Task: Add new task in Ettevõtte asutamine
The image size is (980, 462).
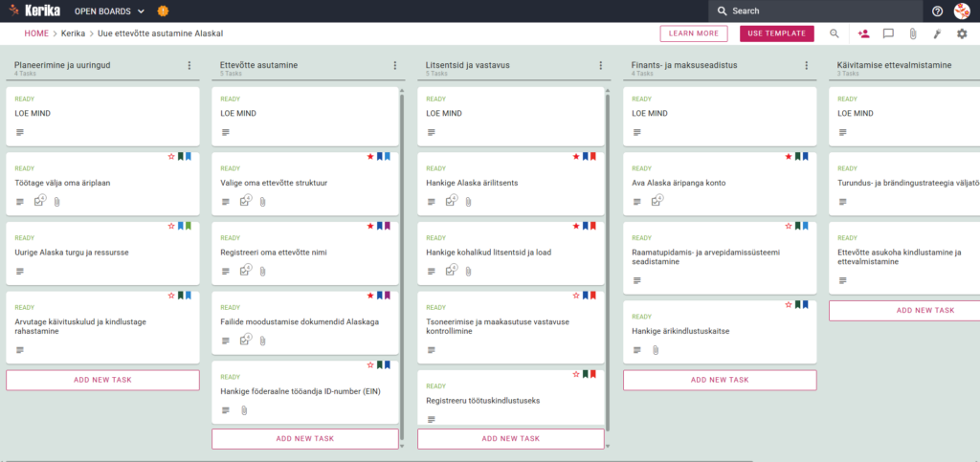Action: coord(305,439)
